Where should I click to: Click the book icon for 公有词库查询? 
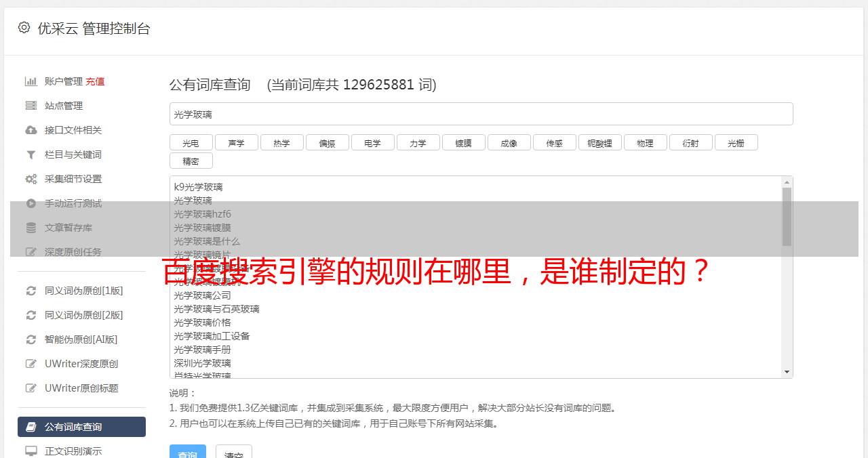31,427
